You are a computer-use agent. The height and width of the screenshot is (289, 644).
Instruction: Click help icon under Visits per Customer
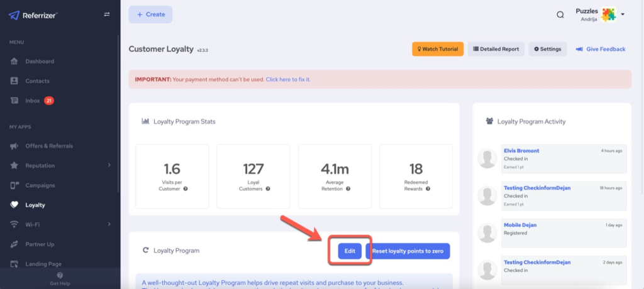click(x=186, y=188)
